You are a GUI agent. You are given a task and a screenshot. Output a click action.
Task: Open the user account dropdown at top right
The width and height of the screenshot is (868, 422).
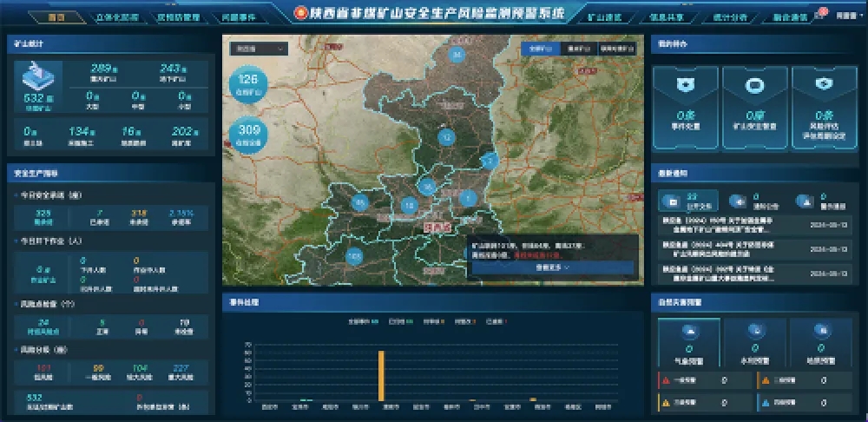[x=845, y=16]
